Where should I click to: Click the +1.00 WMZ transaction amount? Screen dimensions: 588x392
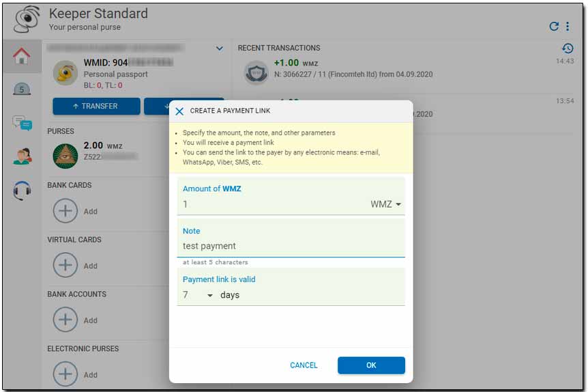click(296, 63)
